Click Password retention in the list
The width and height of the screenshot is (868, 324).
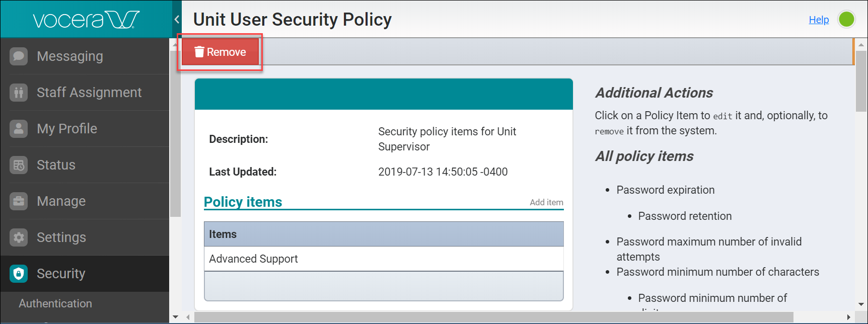(685, 216)
